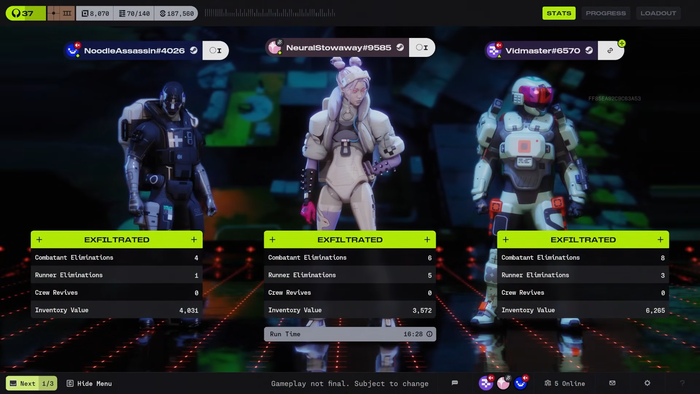Open the chat bubble icon in bottom bar
Viewport: 700px width, 394px height.
454,383
